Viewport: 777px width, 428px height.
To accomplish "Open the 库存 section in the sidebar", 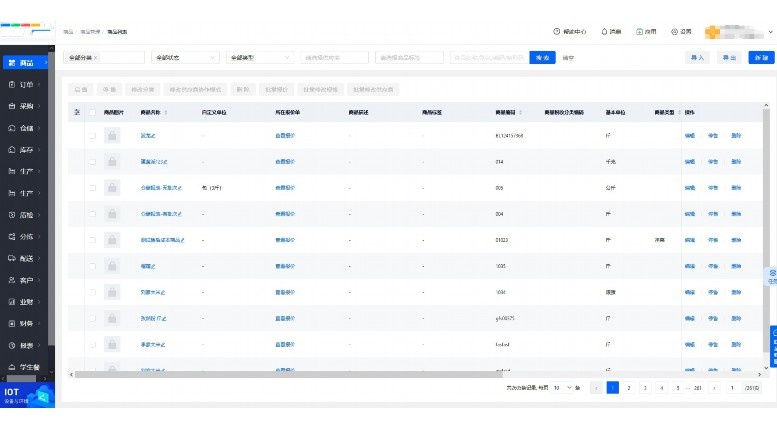I will [x=24, y=150].
